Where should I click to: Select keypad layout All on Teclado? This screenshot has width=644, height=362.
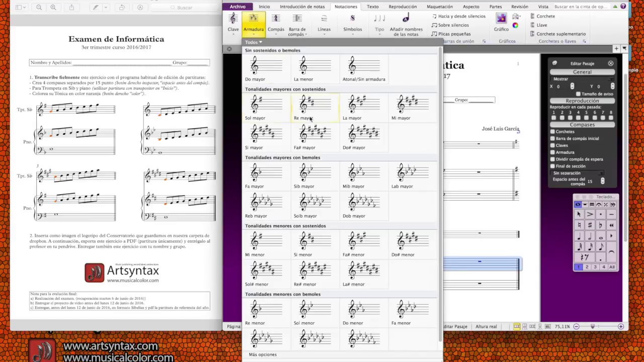point(612,267)
